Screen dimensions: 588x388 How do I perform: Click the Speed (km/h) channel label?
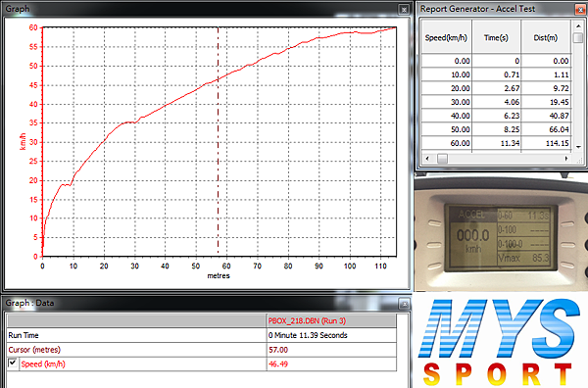(x=43, y=364)
